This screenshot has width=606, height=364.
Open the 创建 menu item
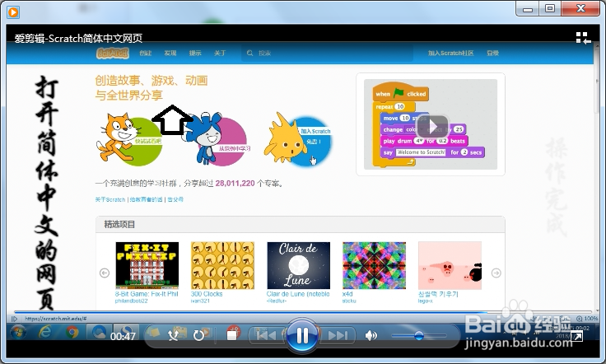click(145, 53)
